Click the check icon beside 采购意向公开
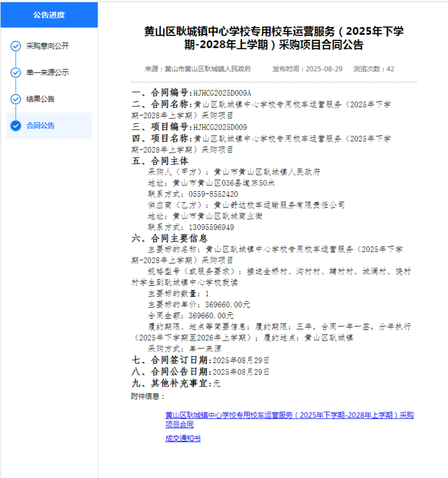This screenshot has width=448, height=478. (x=16, y=46)
